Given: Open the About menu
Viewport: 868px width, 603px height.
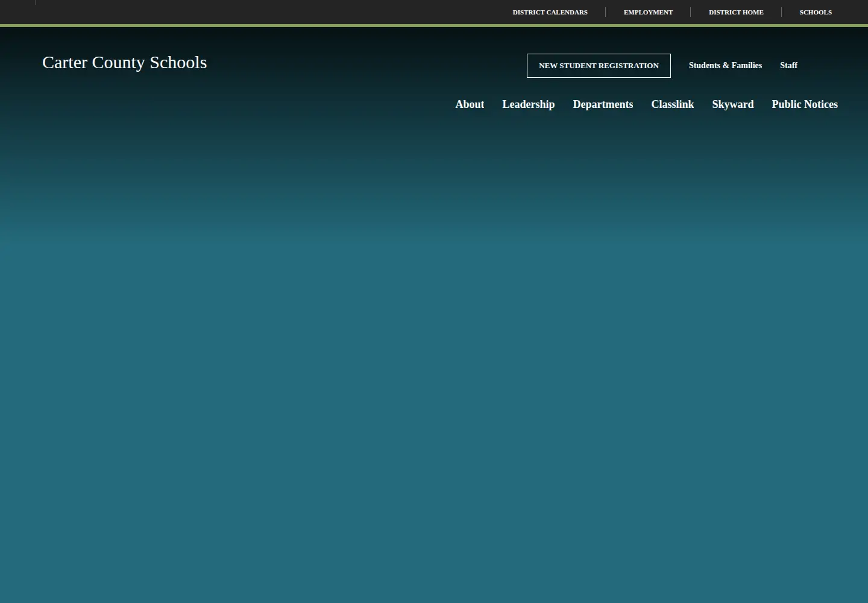Looking at the screenshot, I should (x=470, y=104).
